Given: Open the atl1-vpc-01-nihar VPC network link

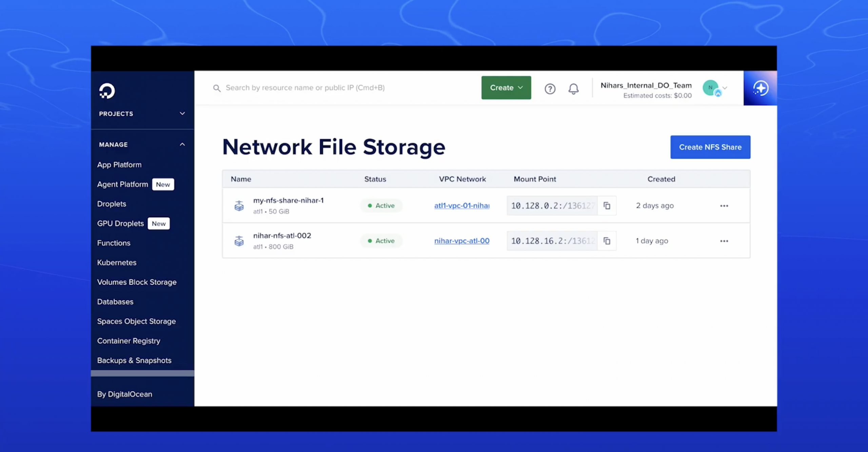Looking at the screenshot, I should click(x=461, y=206).
